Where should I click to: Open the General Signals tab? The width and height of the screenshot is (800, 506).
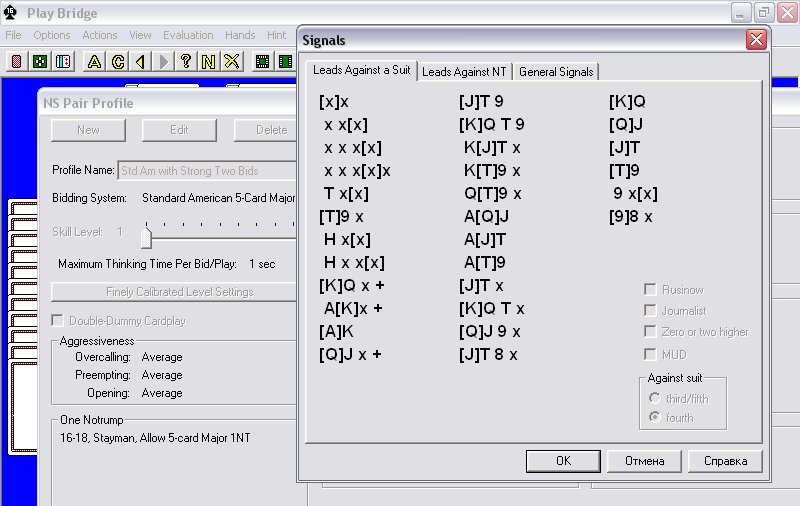[556, 72]
